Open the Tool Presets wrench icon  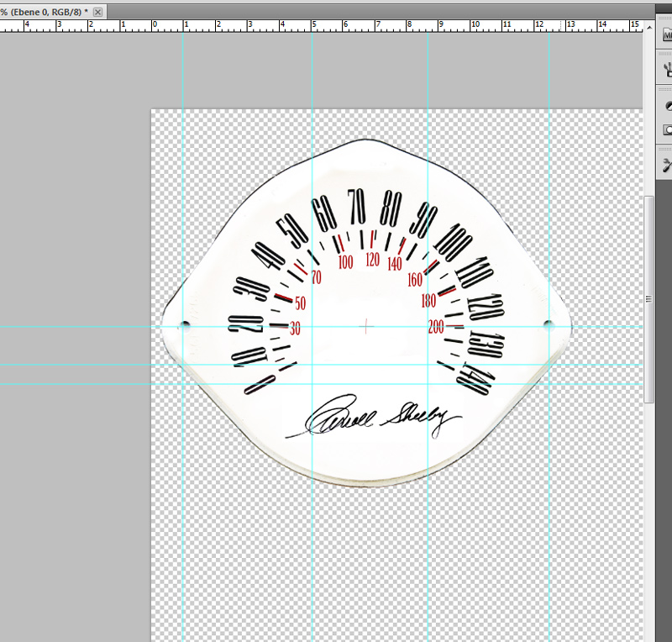coord(667,165)
